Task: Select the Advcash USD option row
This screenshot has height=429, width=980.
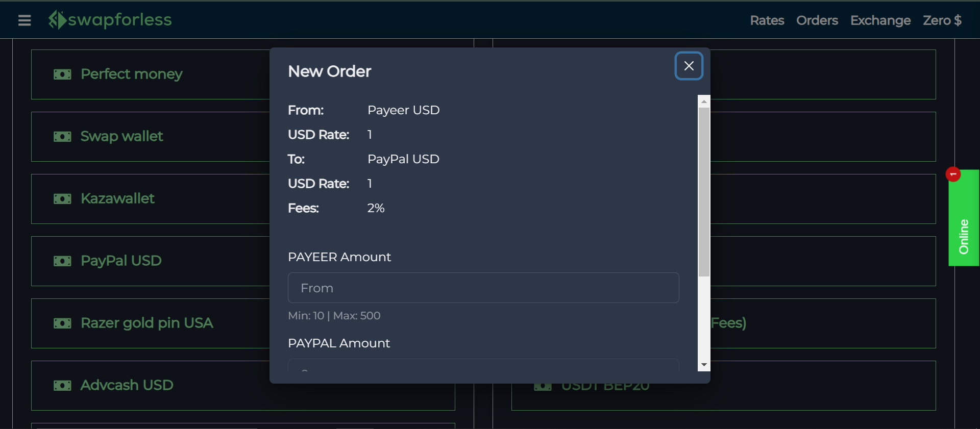Action: [x=204, y=386]
